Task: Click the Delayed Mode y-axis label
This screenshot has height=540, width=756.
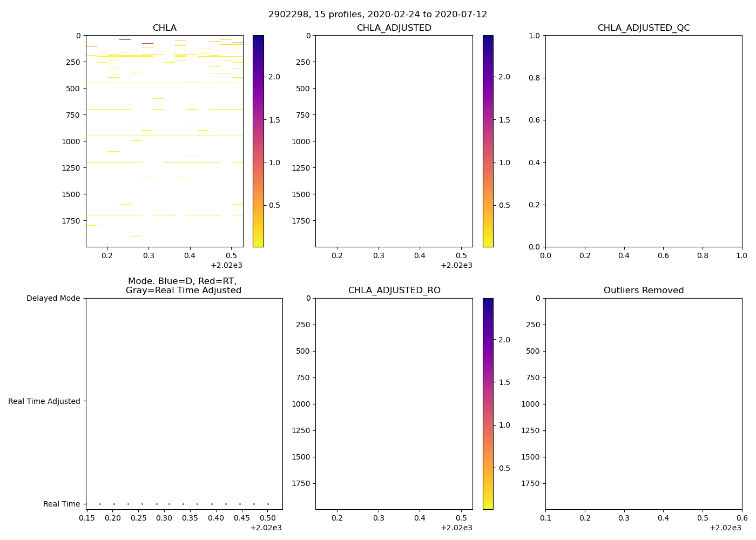Action: [x=53, y=298]
